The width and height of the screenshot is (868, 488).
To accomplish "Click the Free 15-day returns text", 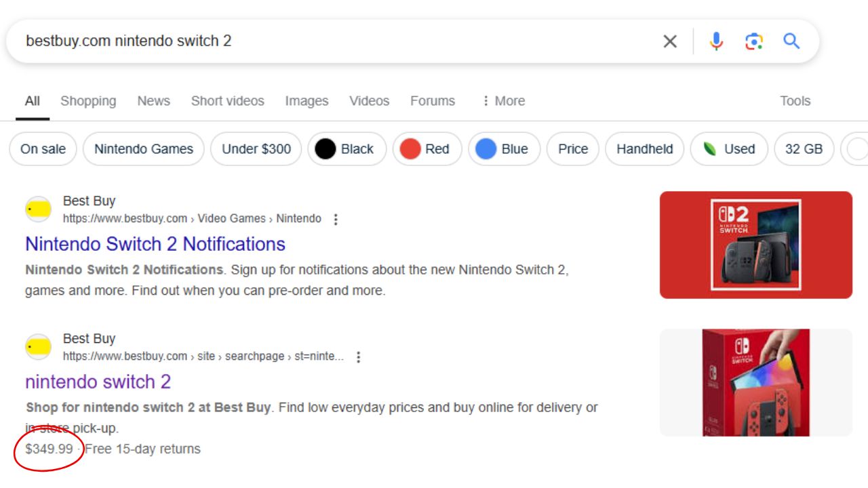I will [x=142, y=449].
